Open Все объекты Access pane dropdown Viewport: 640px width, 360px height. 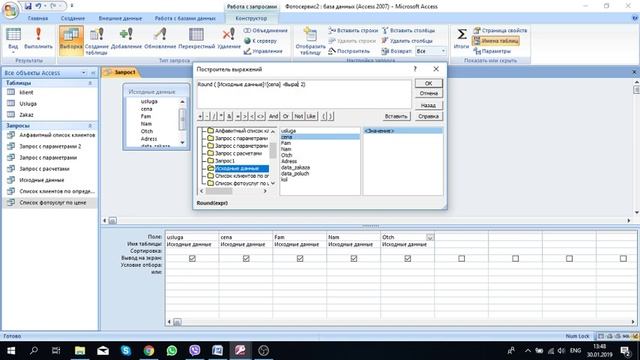84,73
